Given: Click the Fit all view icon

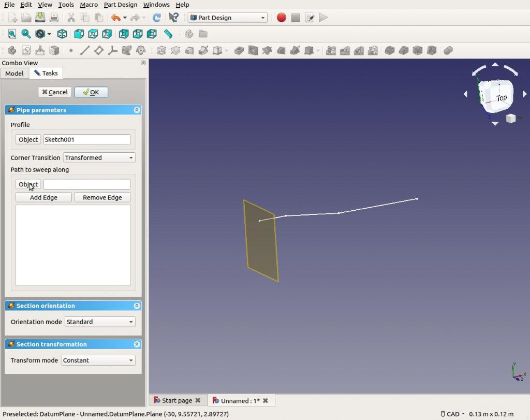Looking at the screenshot, I should 12,34.
